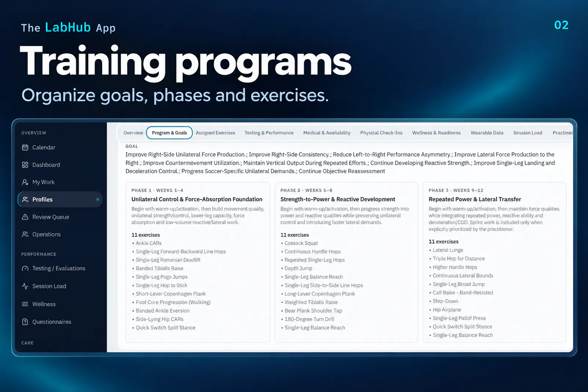Click the Operations people icon

[x=25, y=234]
